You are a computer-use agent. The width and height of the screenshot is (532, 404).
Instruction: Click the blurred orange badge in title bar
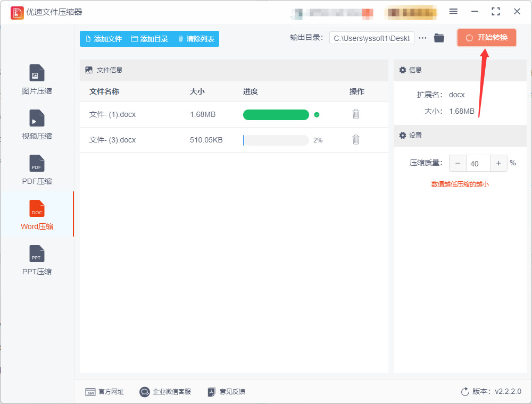point(411,13)
